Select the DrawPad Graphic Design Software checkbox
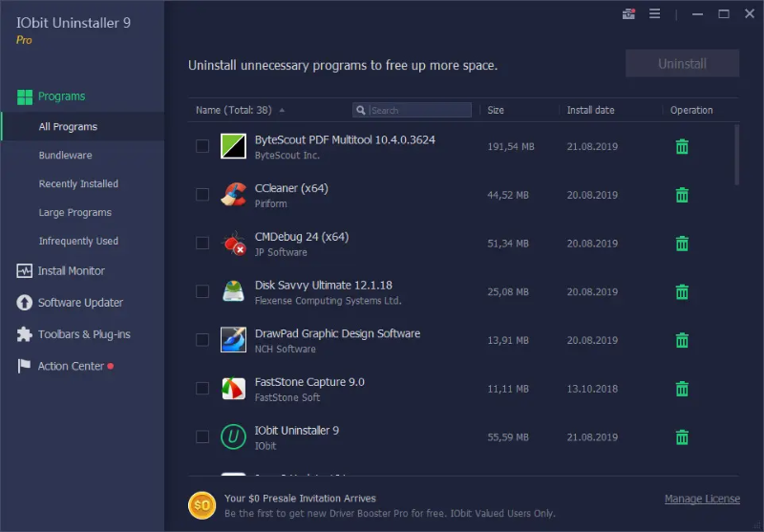764x532 pixels. pos(202,340)
